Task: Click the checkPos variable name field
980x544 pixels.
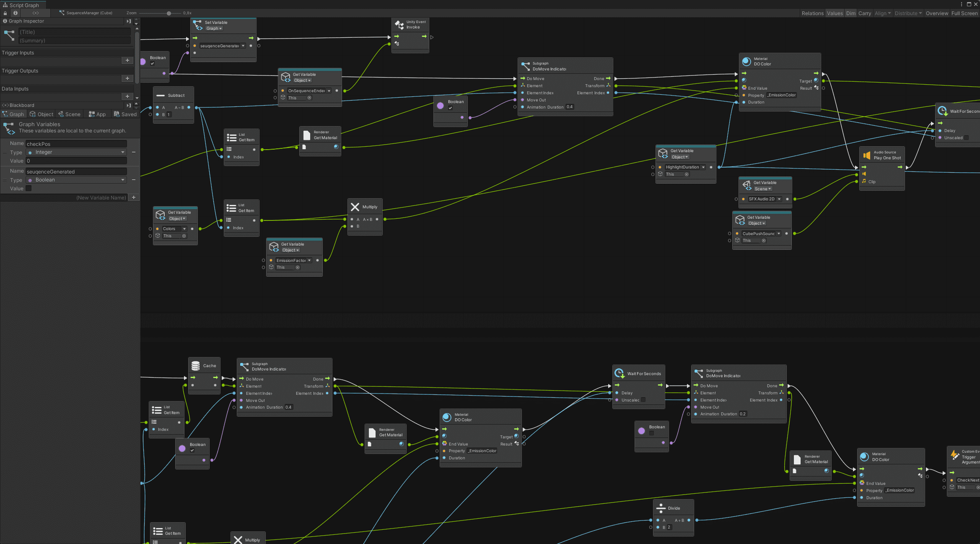Action: (x=76, y=144)
